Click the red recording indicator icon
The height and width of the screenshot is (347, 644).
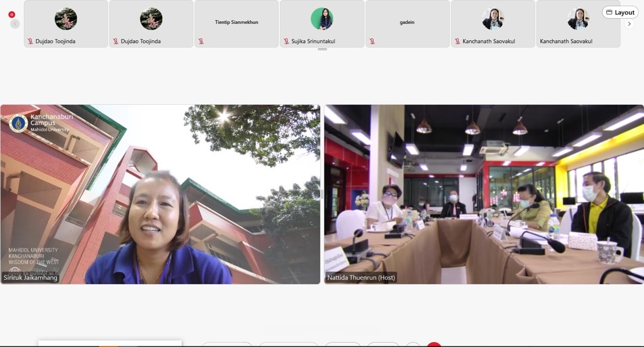click(11, 14)
